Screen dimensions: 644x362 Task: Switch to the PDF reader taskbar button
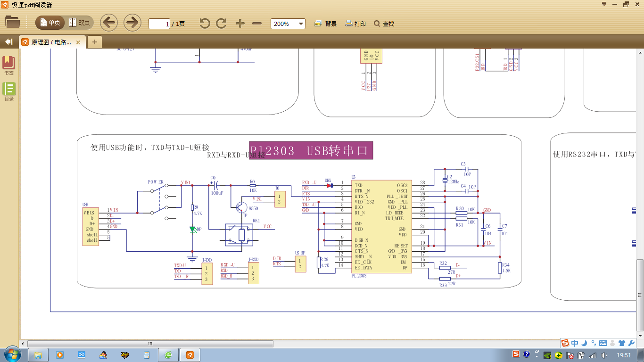(190, 355)
